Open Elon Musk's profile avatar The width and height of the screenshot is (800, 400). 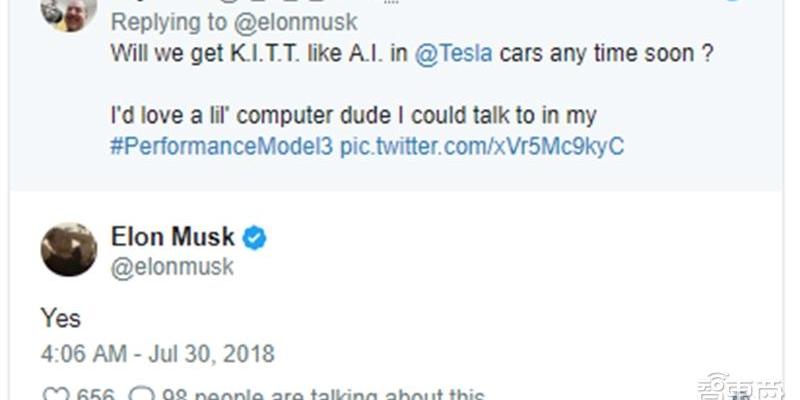69,249
